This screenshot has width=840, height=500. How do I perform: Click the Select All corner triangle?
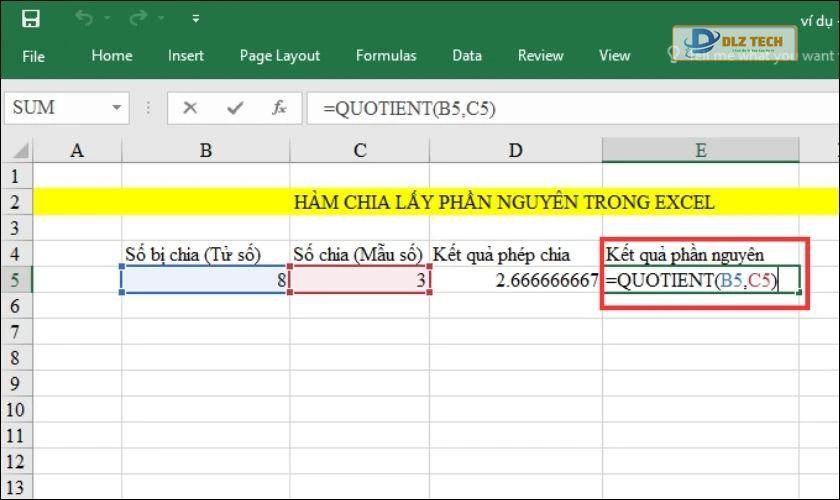20,150
